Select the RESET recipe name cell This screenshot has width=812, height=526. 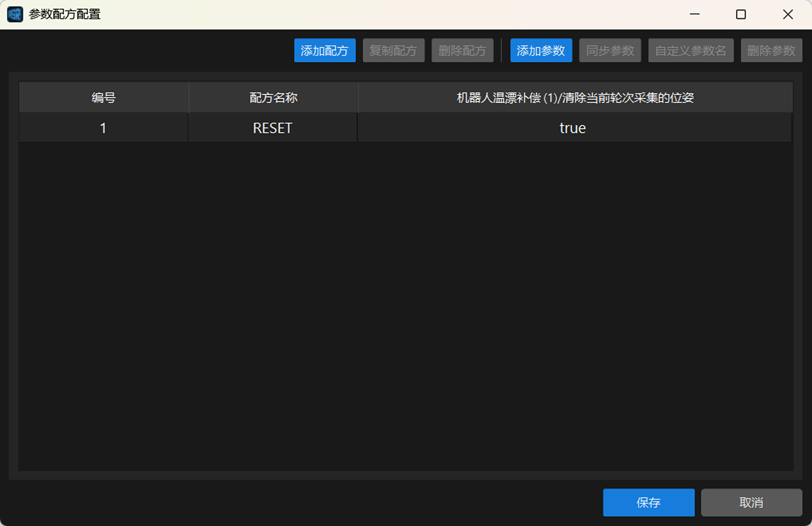(273, 128)
